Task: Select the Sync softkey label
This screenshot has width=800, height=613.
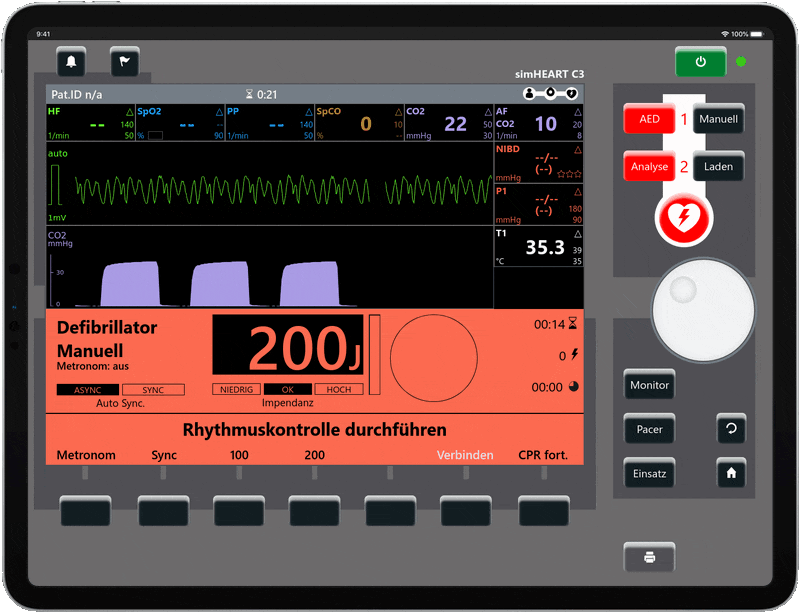Action: pos(164,455)
